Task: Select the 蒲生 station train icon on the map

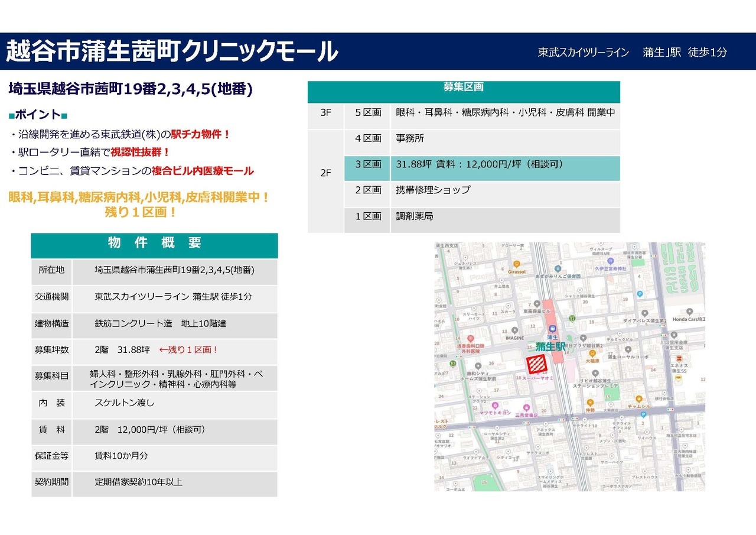Action: [x=552, y=329]
